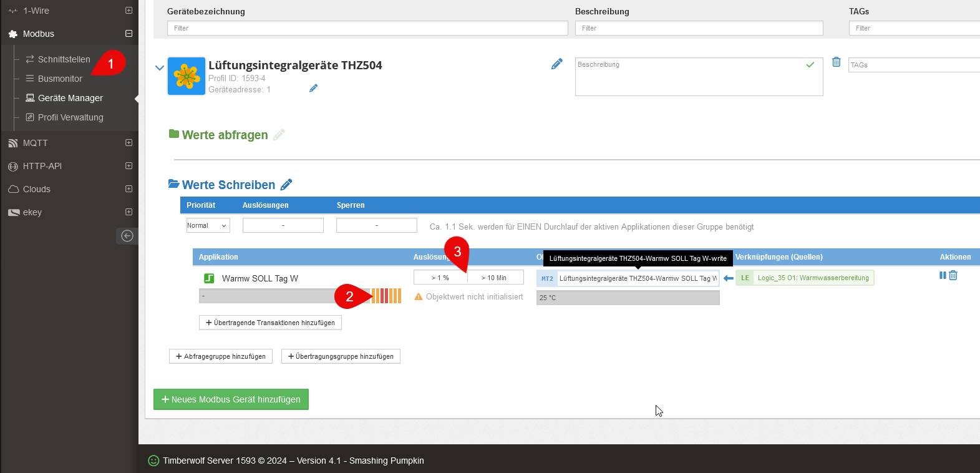Click Übertragungsgruppe hinzufügen button
Viewport: 980px width, 473px height.
pos(341,356)
